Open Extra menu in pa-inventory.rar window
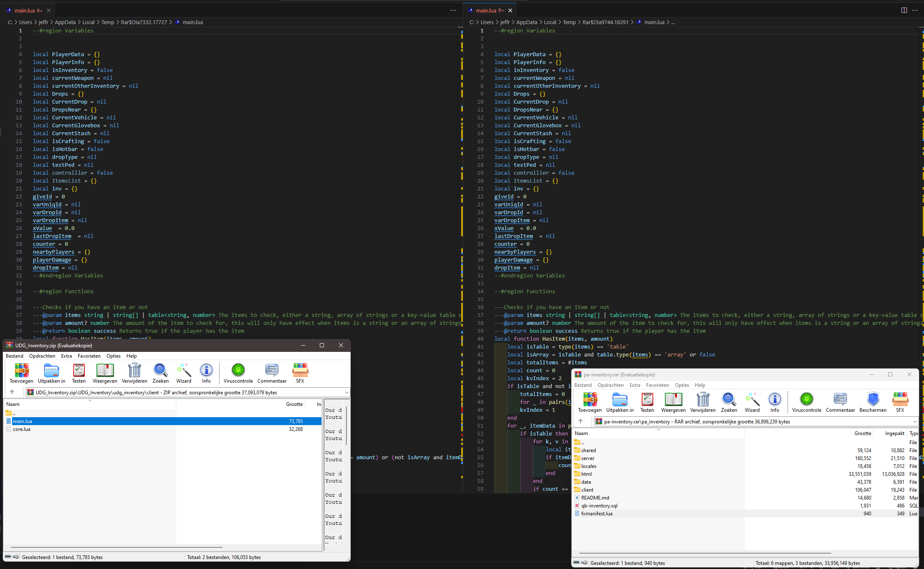 tap(635, 385)
